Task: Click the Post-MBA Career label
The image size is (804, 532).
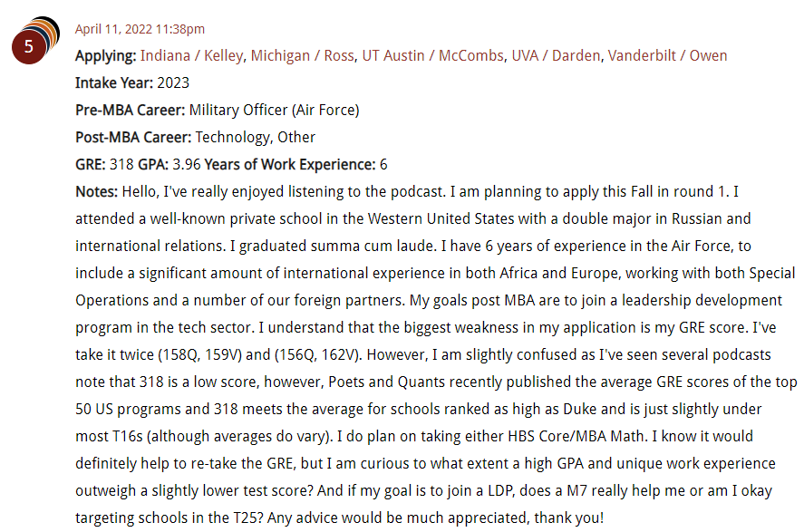Action: coord(133,137)
